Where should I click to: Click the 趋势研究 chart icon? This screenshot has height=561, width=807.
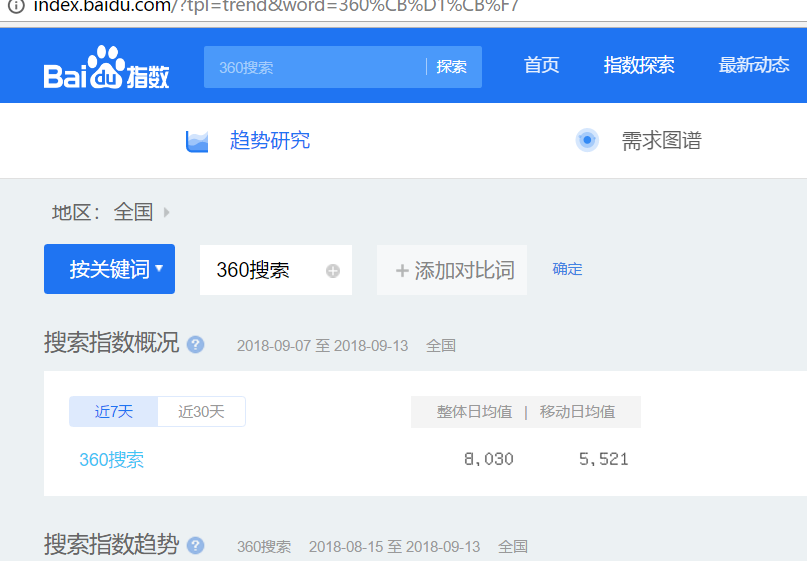pyautogui.click(x=197, y=142)
